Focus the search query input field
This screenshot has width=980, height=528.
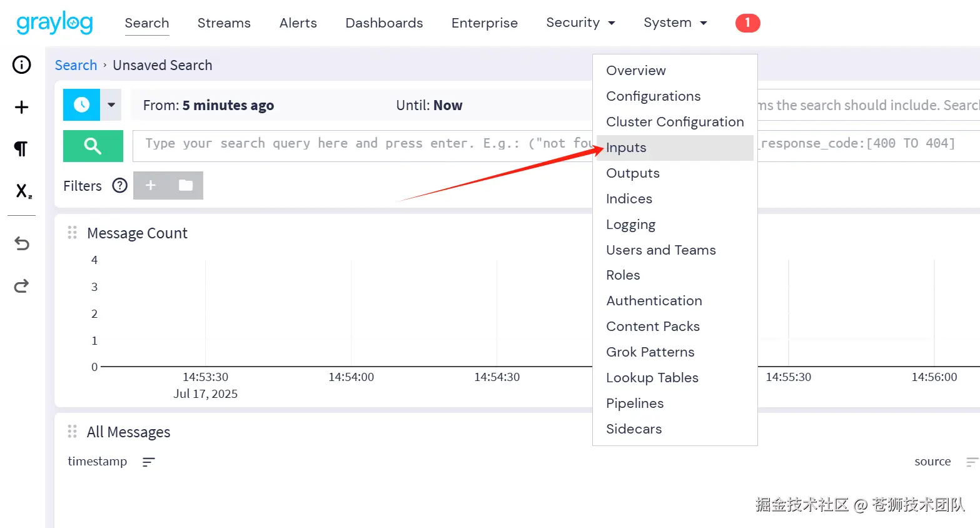point(363,144)
